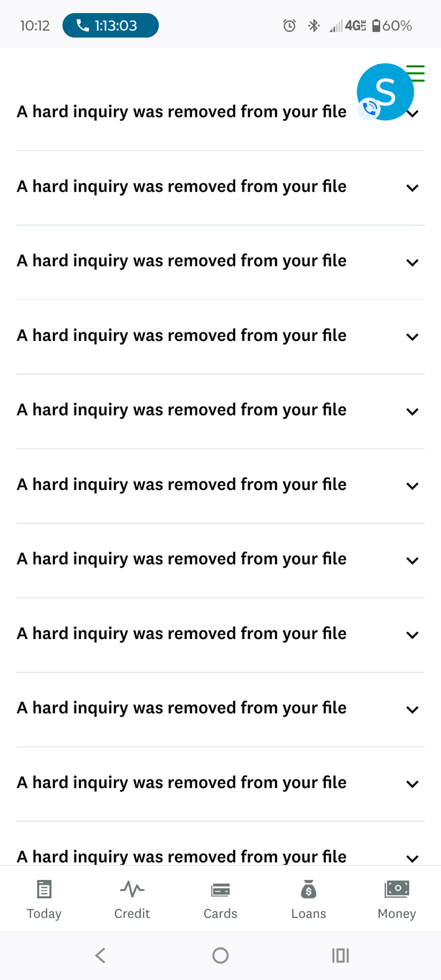
Task: Switch to the Money cash icon
Action: tap(397, 889)
